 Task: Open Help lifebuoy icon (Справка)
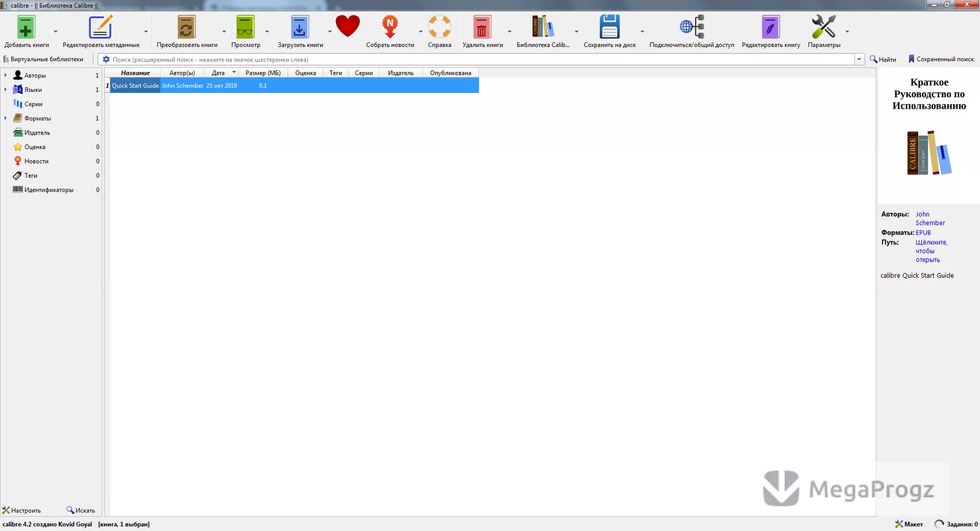[439, 28]
